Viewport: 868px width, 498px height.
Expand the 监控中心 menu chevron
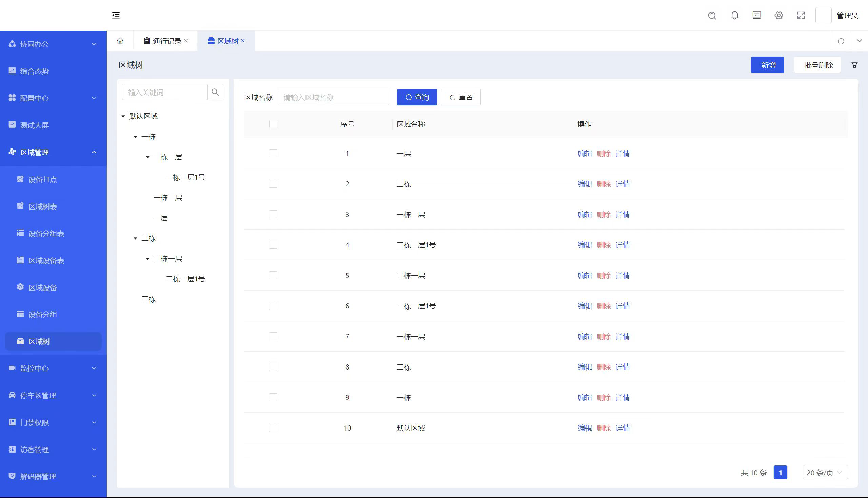[94, 368]
